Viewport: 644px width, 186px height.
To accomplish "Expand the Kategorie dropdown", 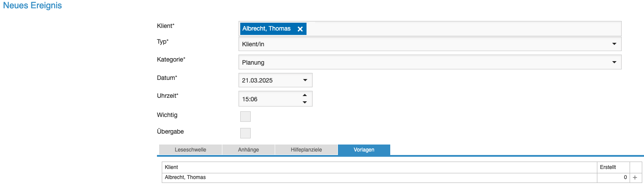I will pyautogui.click(x=614, y=62).
